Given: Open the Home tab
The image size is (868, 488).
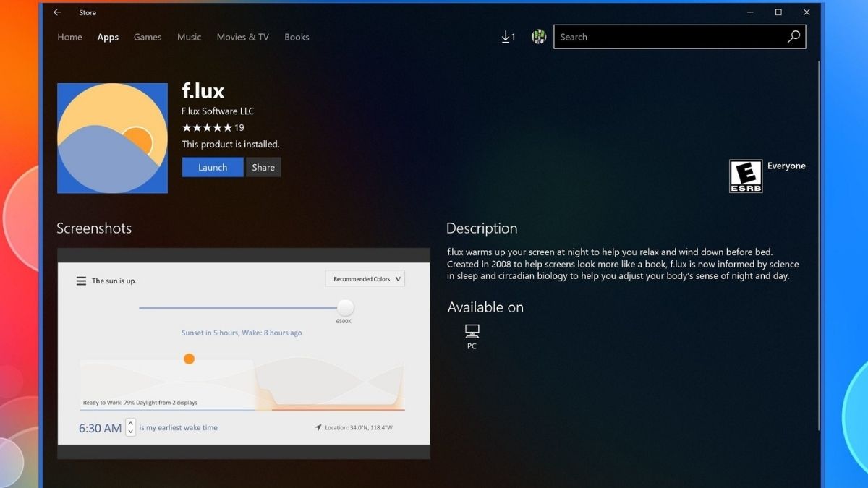Looking at the screenshot, I should [x=69, y=37].
